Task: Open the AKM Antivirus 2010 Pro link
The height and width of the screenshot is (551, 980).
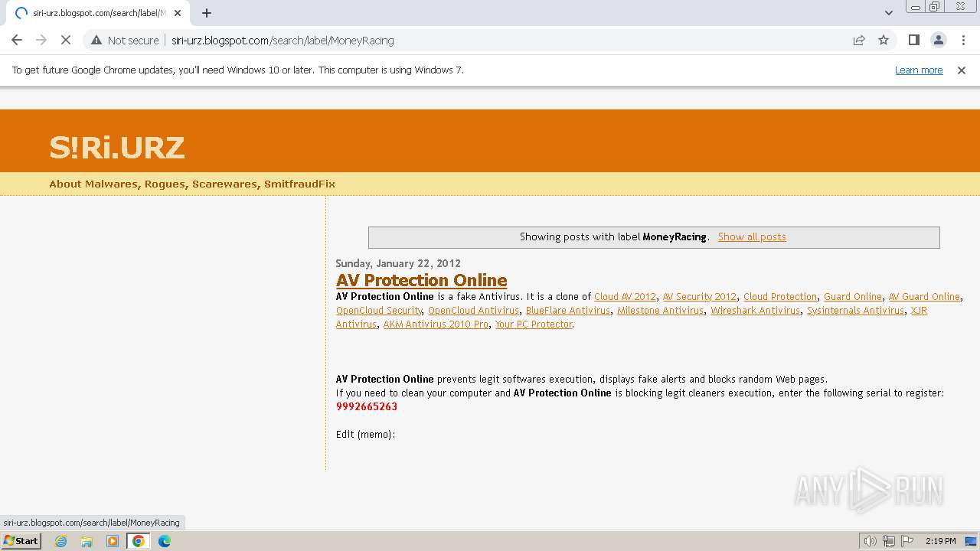Action: click(x=436, y=324)
